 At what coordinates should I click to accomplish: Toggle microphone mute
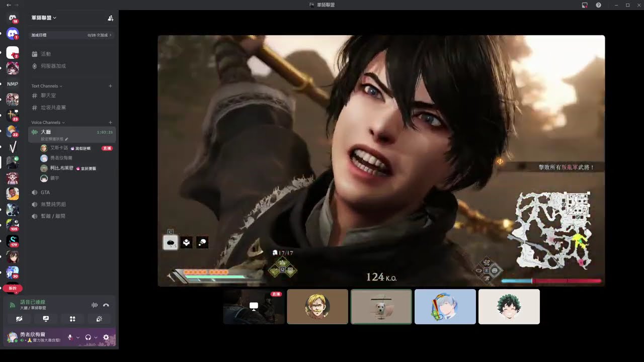(x=70, y=337)
